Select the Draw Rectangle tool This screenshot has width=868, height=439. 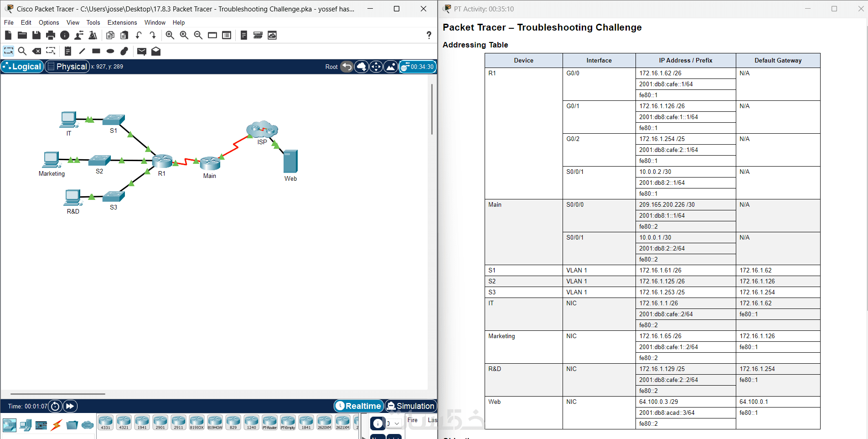tap(96, 51)
